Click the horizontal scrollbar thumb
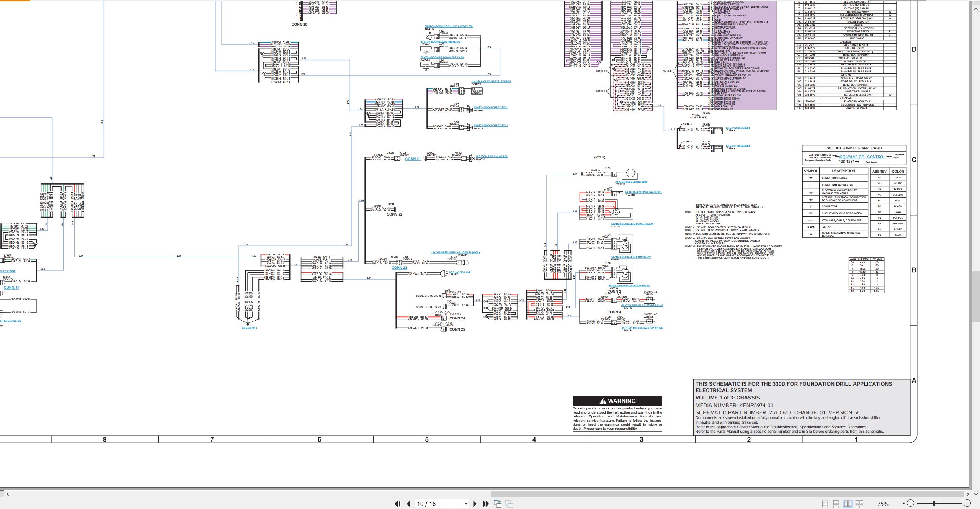 pyautogui.click(x=727, y=494)
